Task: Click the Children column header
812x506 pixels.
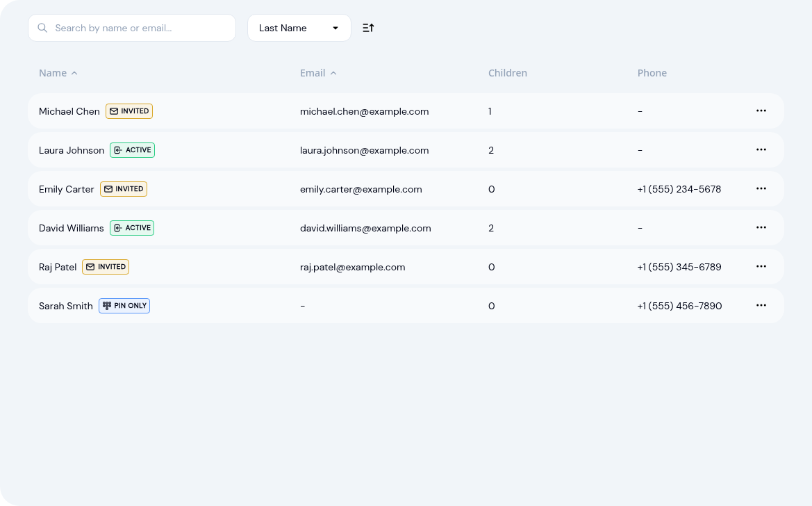Action: click(x=508, y=73)
